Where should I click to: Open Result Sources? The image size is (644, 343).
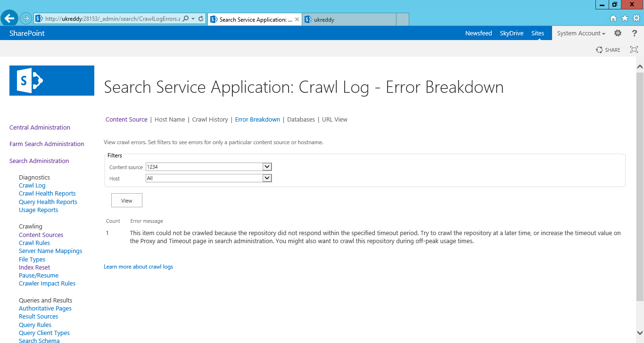[39, 317]
